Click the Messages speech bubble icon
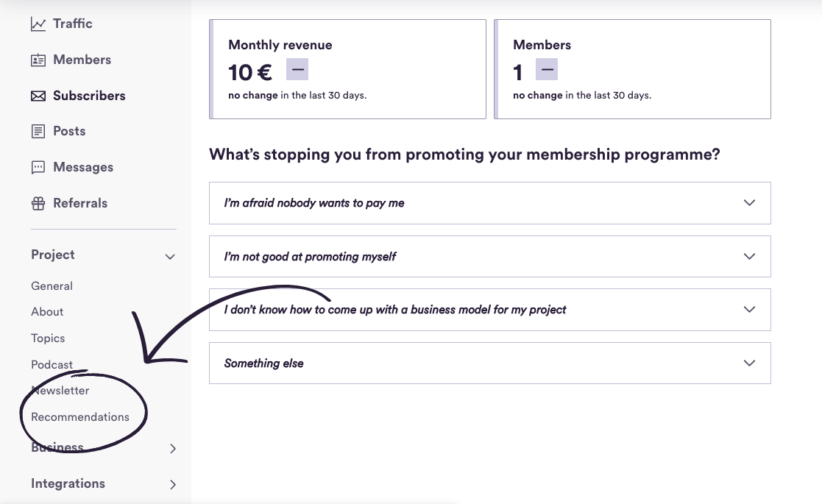 [x=38, y=168]
